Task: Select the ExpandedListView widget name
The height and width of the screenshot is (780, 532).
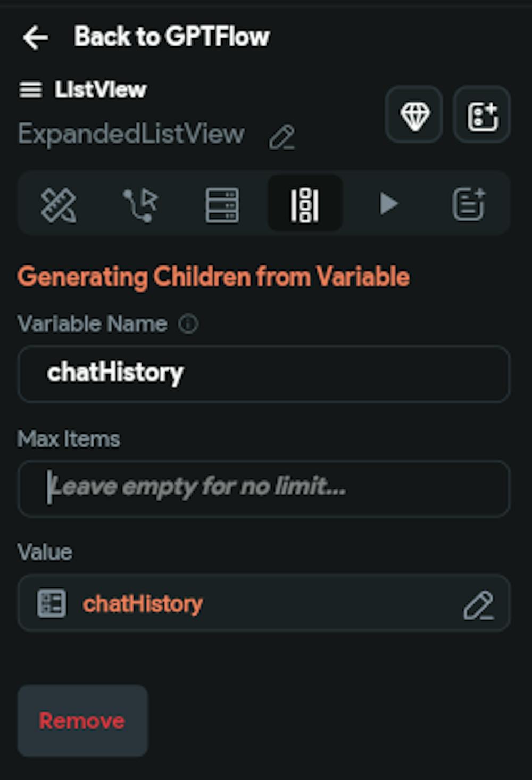Action: click(x=131, y=134)
